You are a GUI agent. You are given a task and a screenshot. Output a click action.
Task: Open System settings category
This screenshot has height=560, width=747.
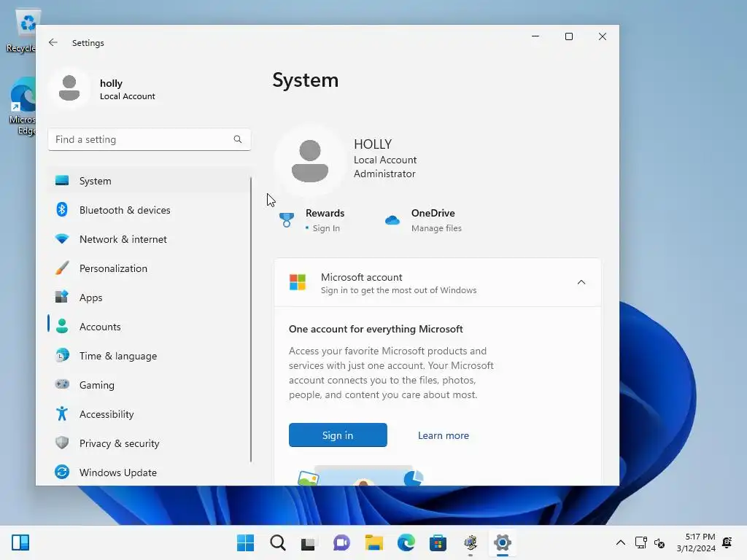click(x=149, y=181)
